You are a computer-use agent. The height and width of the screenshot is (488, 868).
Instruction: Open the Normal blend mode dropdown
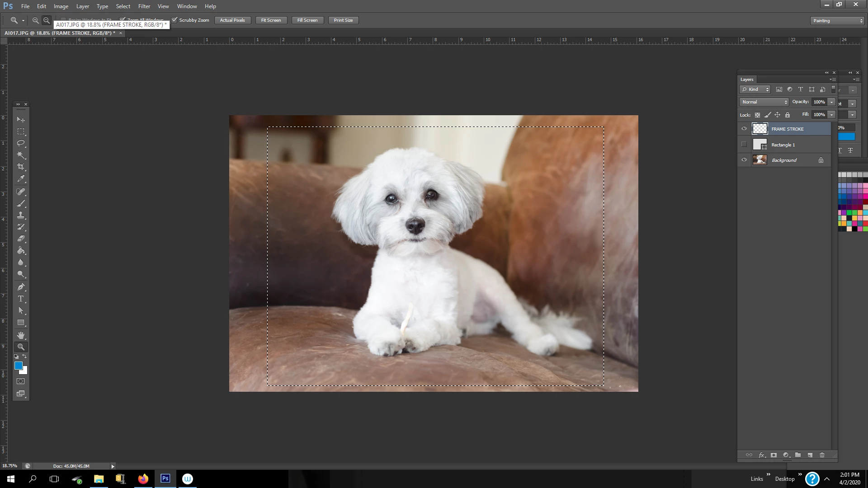pyautogui.click(x=764, y=102)
